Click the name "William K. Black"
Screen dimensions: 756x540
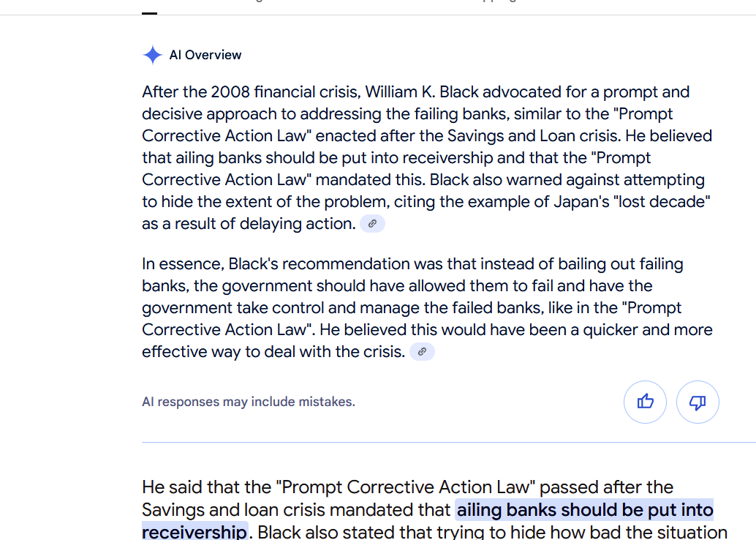[422, 91]
